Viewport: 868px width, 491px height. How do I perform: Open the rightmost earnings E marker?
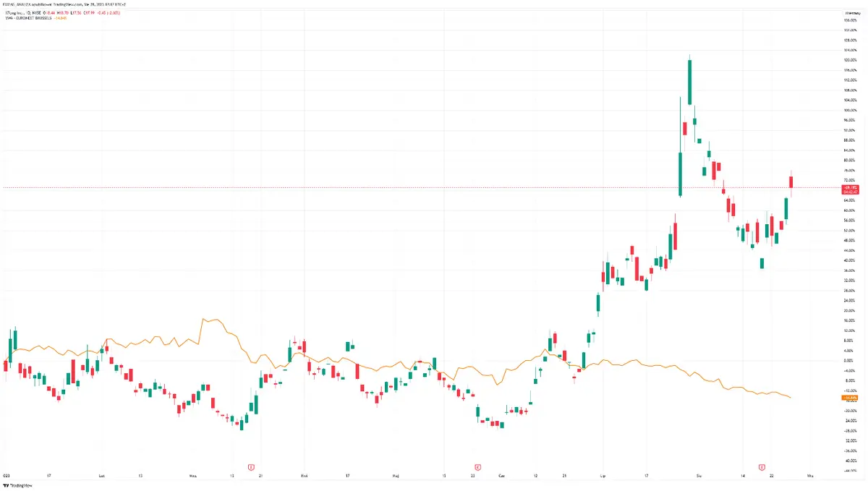761,467
